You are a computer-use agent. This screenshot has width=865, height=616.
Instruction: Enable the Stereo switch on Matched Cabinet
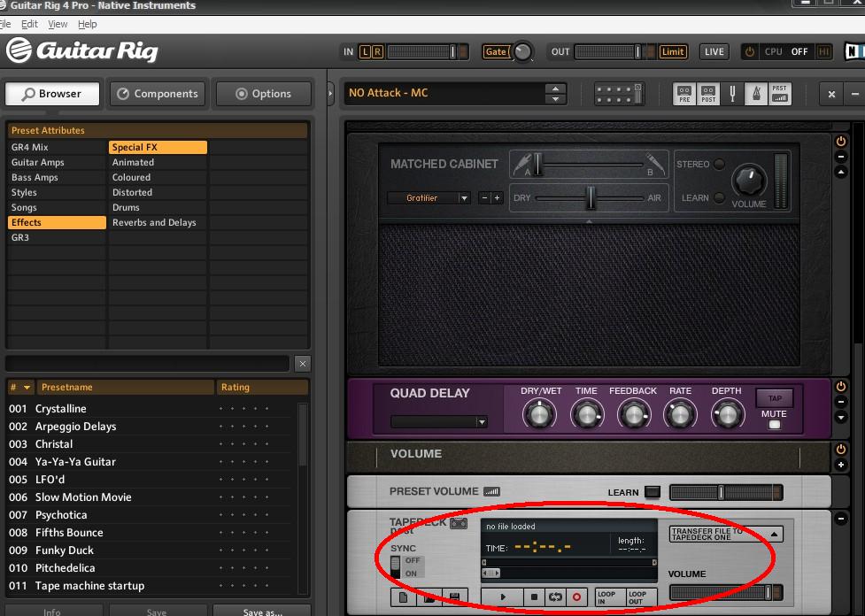click(719, 165)
